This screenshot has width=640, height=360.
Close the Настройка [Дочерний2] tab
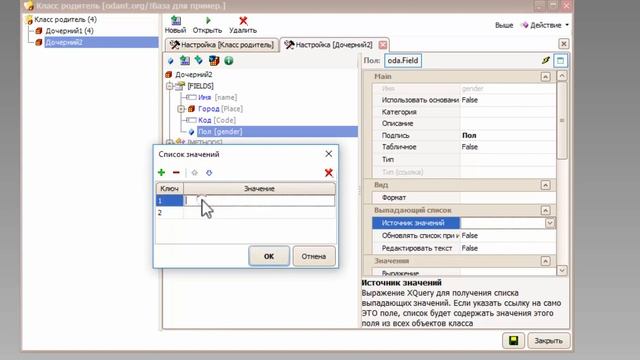coord(382,45)
